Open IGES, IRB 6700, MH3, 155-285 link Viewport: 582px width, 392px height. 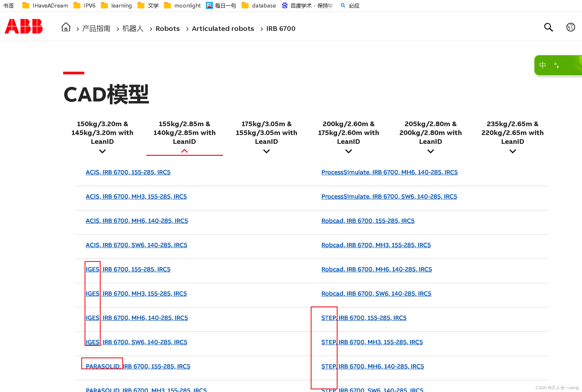(136, 293)
